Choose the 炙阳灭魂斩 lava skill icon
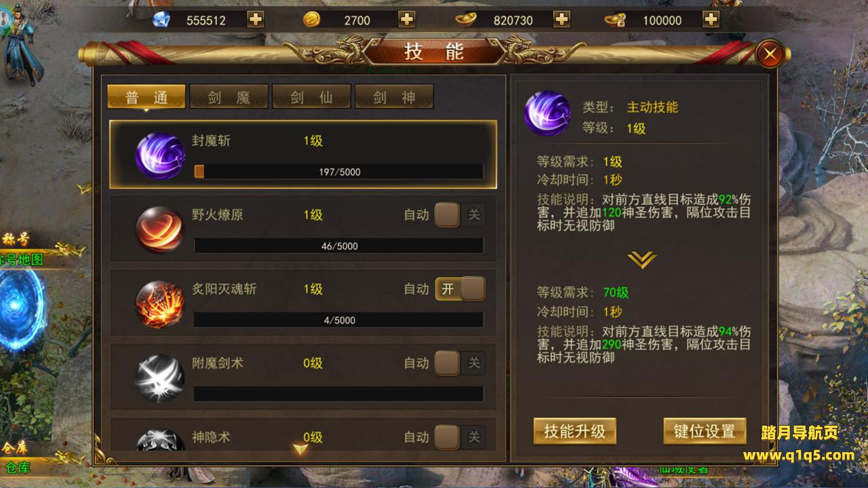This screenshot has width=868, height=488. (161, 304)
